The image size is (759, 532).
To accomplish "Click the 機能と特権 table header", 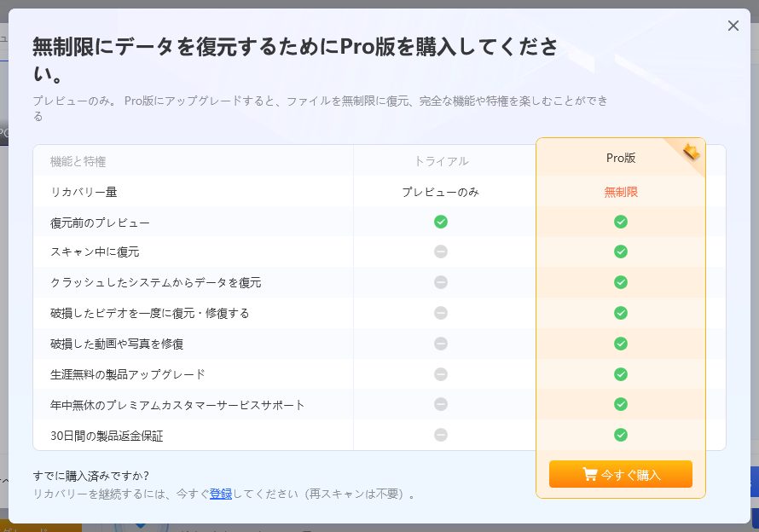I will tap(78, 161).
